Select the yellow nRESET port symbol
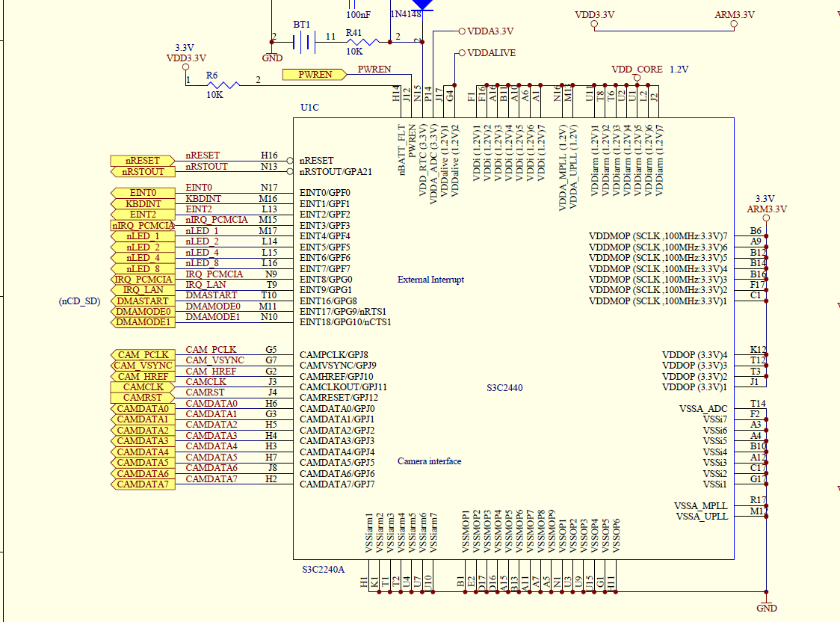The height and width of the screenshot is (622, 840). point(143,161)
